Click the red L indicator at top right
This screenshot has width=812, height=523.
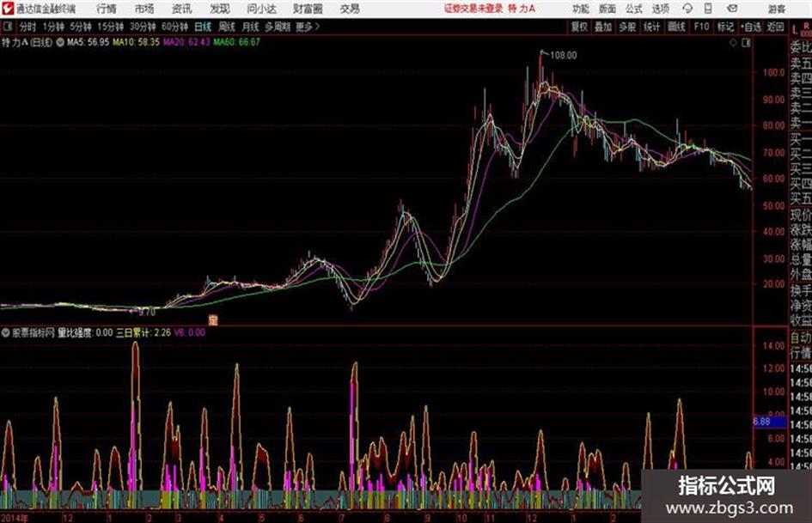coord(795,31)
